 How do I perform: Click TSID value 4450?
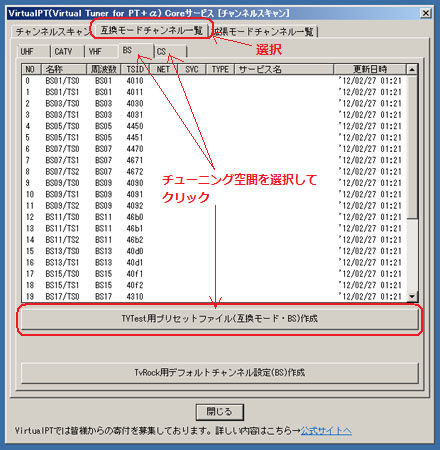[135, 126]
